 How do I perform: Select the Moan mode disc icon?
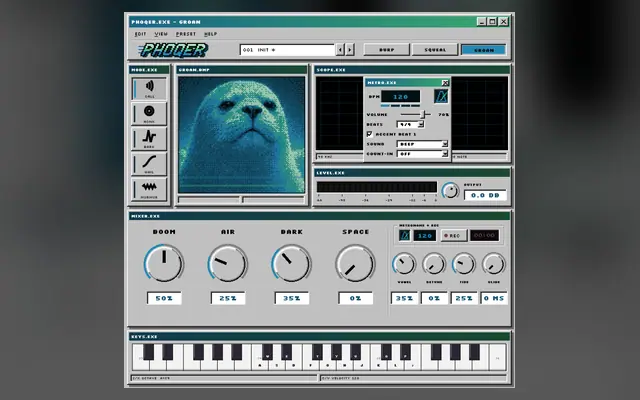[149, 113]
